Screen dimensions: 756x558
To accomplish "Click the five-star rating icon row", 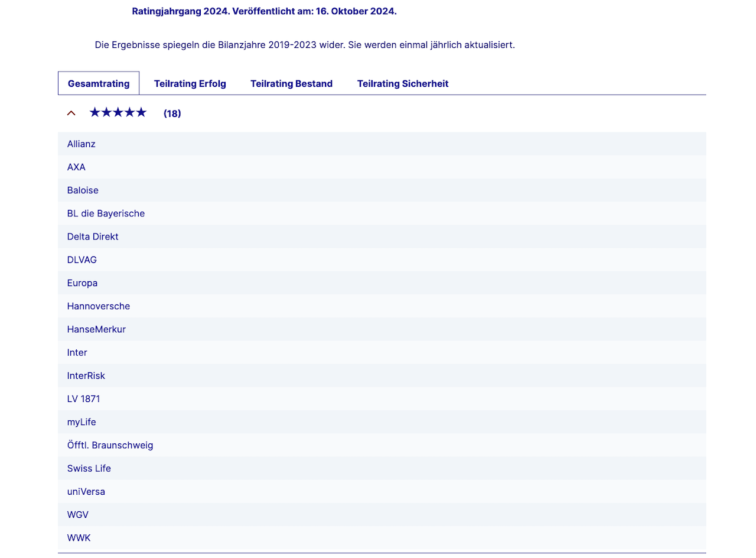I will point(118,112).
